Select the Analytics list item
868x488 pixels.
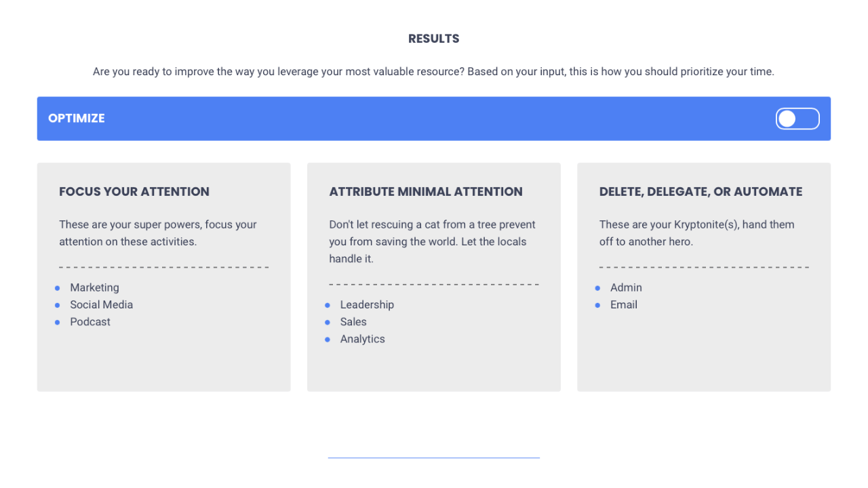tap(363, 339)
